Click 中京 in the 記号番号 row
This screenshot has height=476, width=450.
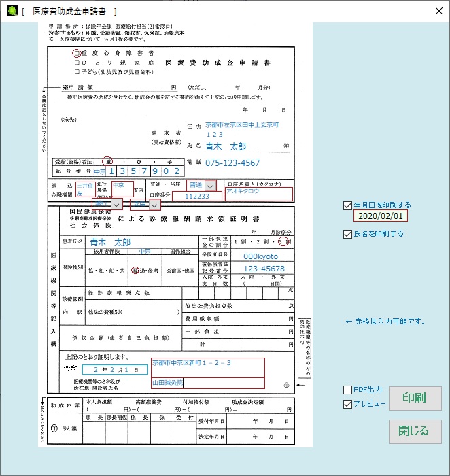[x=99, y=172]
